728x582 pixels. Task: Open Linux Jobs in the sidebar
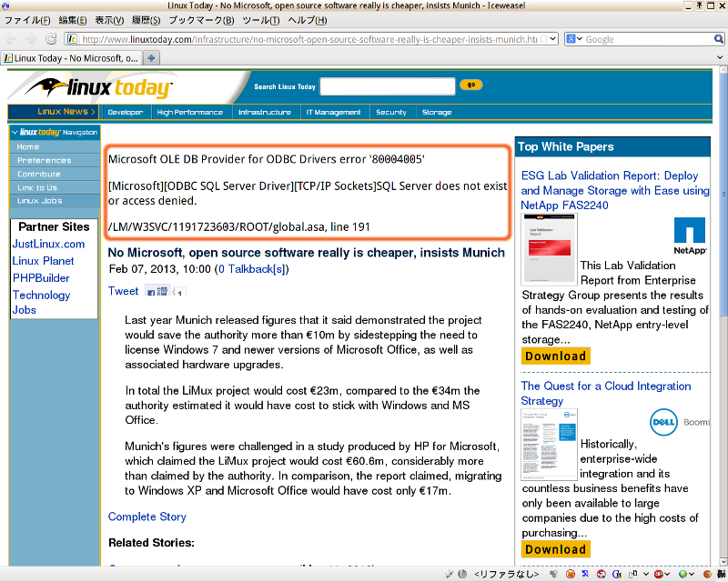pos(39,201)
